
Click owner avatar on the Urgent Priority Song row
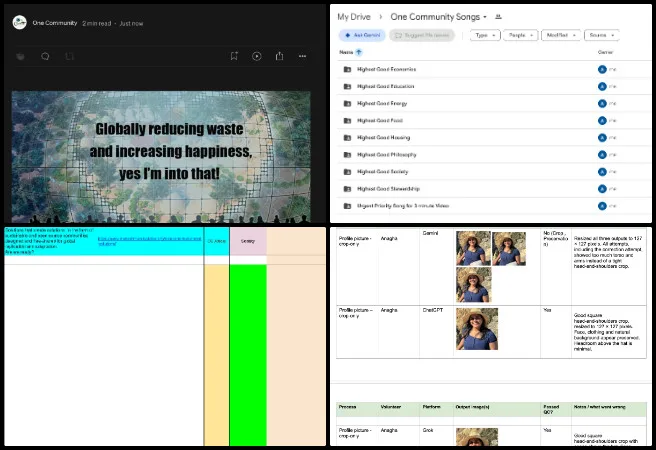coord(602,206)
